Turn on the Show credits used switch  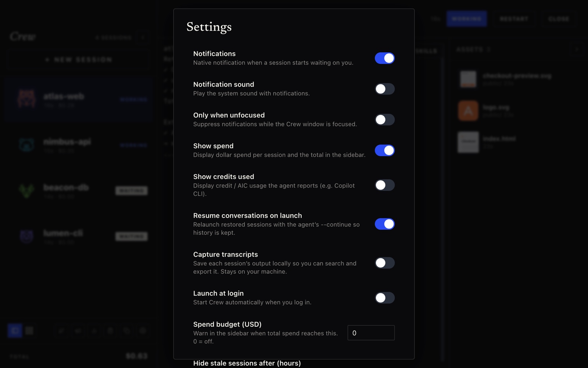pos(384,185)
